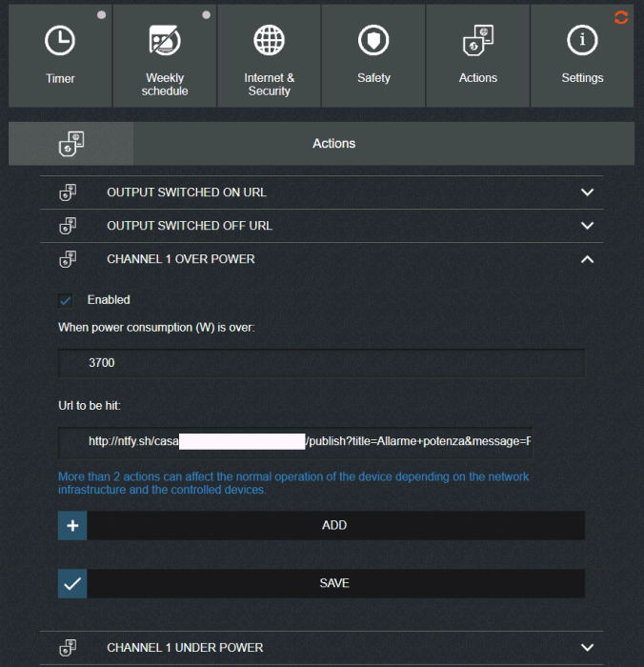
Task: Click the Actions section header title
Action: [x=334, y=144]
